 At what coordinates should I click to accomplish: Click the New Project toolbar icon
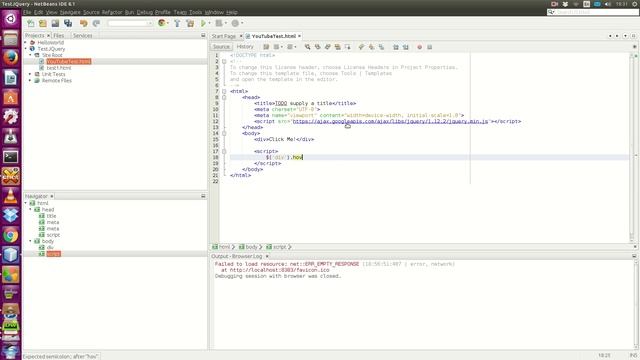(43, 23)
